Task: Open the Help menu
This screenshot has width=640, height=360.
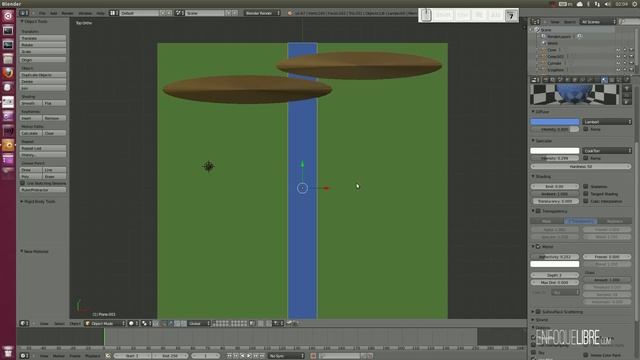Action: [100, 13]
